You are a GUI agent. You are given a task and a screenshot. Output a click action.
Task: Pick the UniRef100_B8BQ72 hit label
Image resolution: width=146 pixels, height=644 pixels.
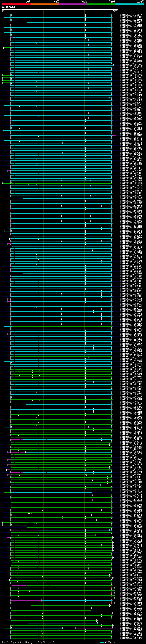(131, 105)
